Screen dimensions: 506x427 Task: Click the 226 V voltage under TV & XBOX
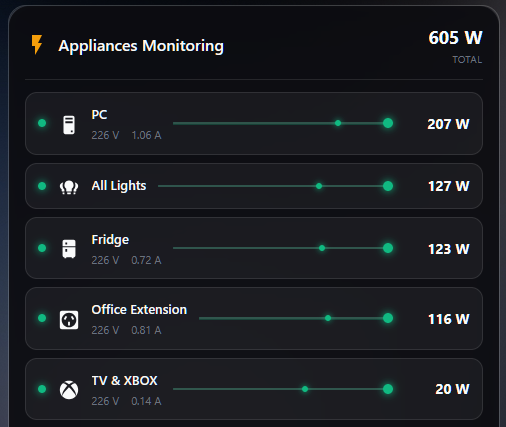pos(105,401)
